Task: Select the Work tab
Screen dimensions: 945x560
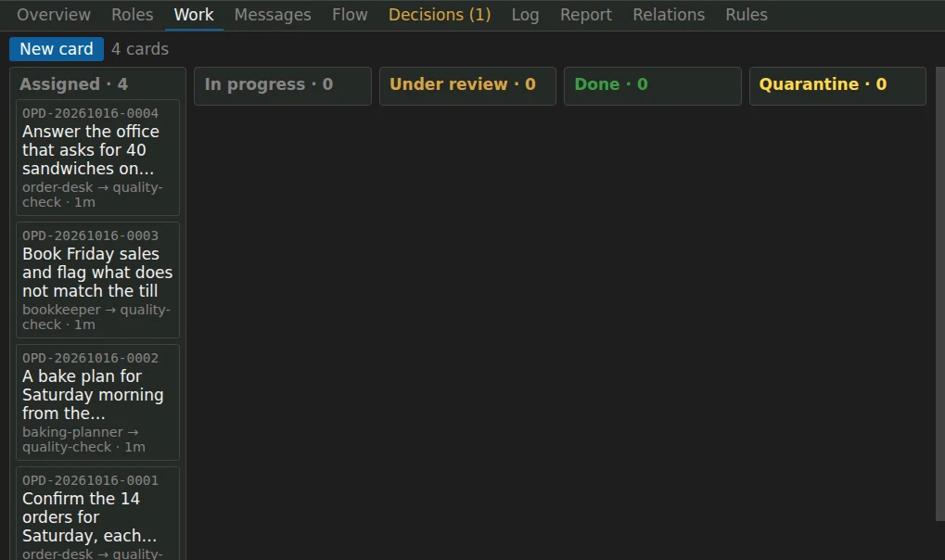Action: click(x=194, y=15)
